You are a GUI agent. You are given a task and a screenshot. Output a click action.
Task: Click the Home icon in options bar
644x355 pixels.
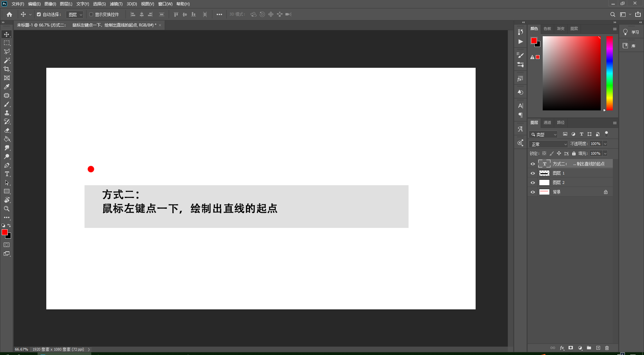pos(9,14)
